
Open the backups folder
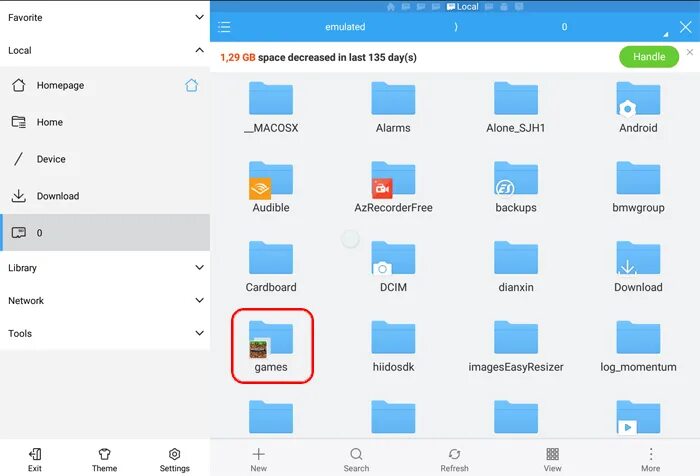pyautogui.click(x=516, y=187)
